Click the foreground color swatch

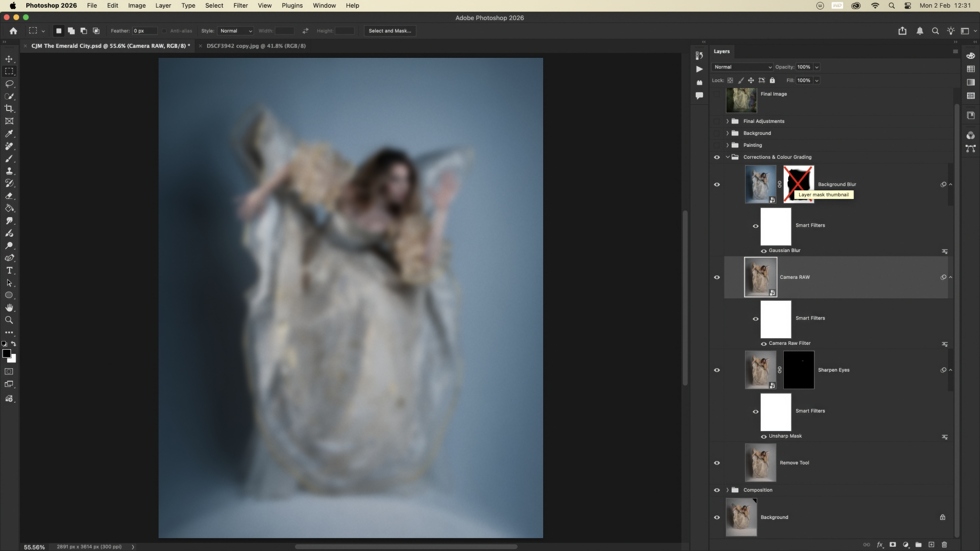click(6, 353)
